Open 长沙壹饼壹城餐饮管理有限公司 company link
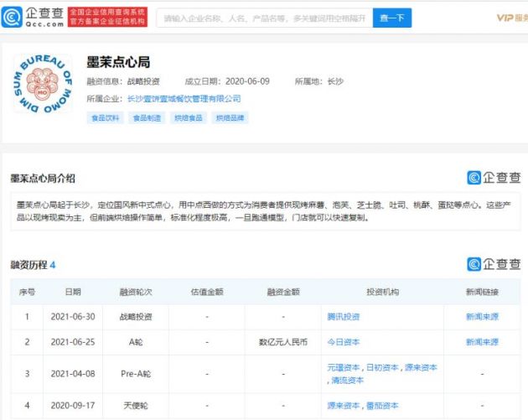This screenshot has height=420, width=528. 184,99
